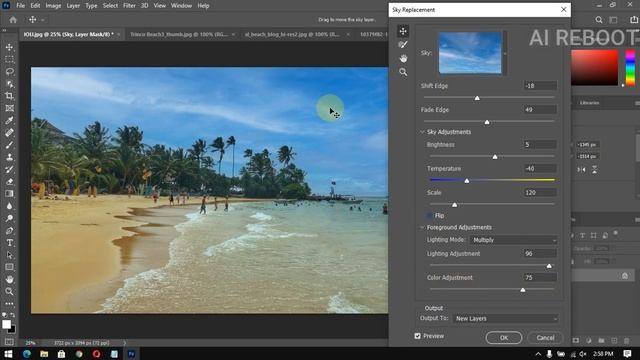Select the Crop tool
The image size is (640, 360).
tap(9, 96)
